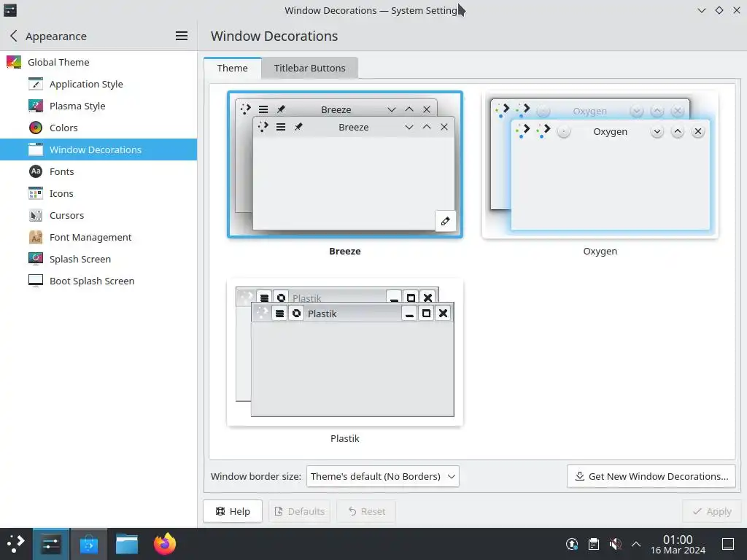Open Dolphin file manager from taskbar
The height and width of the screenshot is (560, 747).
coord(127,544)
